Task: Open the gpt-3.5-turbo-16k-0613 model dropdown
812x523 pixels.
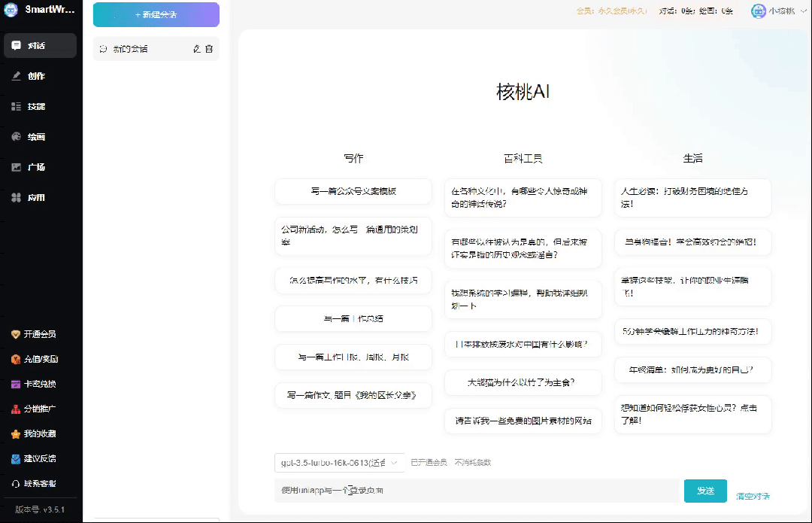Action: point(338,463)
